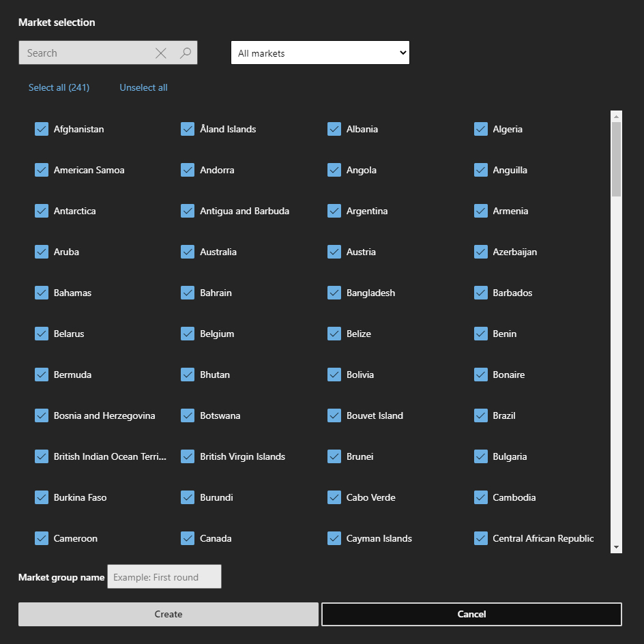The height and width of the screenshot is (644, 644).
Task: Uncheck the Australia market checkbox
Action: [x=188, y=252]
